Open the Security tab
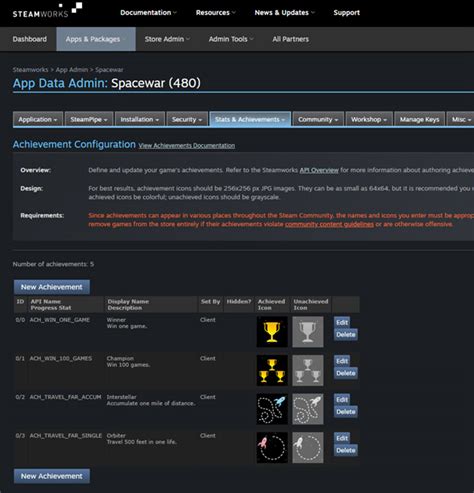Image resolution: width=474 pixels, height=493 pixels. pyautogui.click(x=187, y=119)
